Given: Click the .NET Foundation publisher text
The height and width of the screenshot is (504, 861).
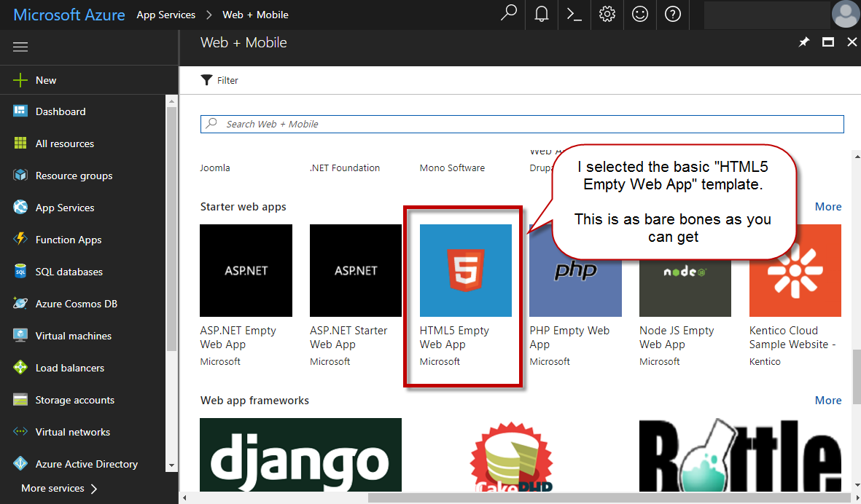Looking at the screenshot, I should [345, 168].
